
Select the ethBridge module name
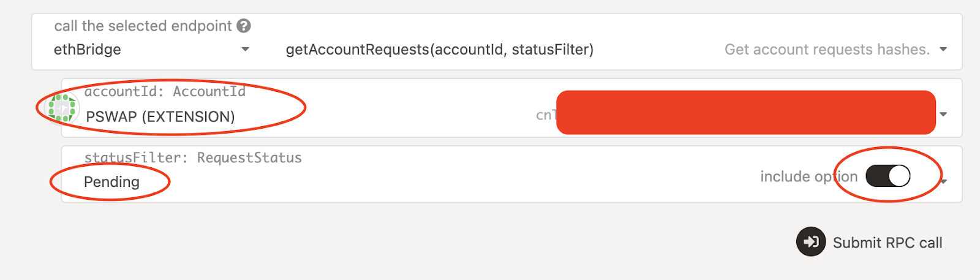pos(88,50)
